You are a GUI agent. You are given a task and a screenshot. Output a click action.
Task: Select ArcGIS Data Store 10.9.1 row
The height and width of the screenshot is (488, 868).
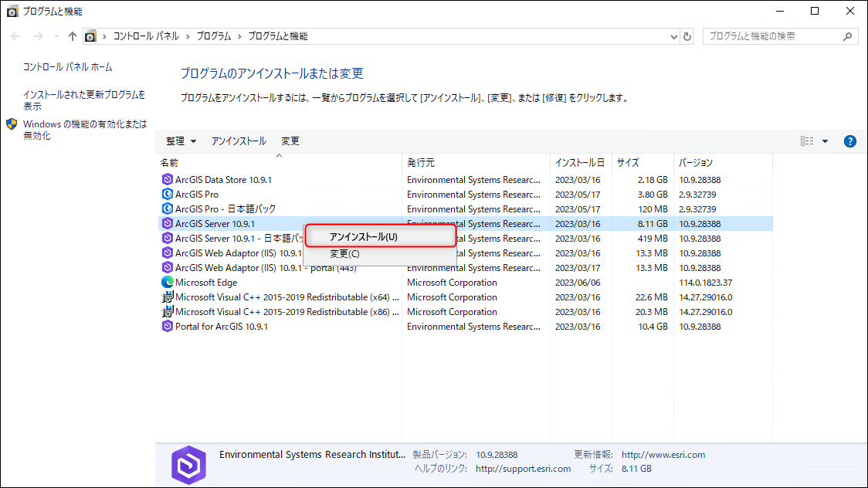tap(464, 179)
